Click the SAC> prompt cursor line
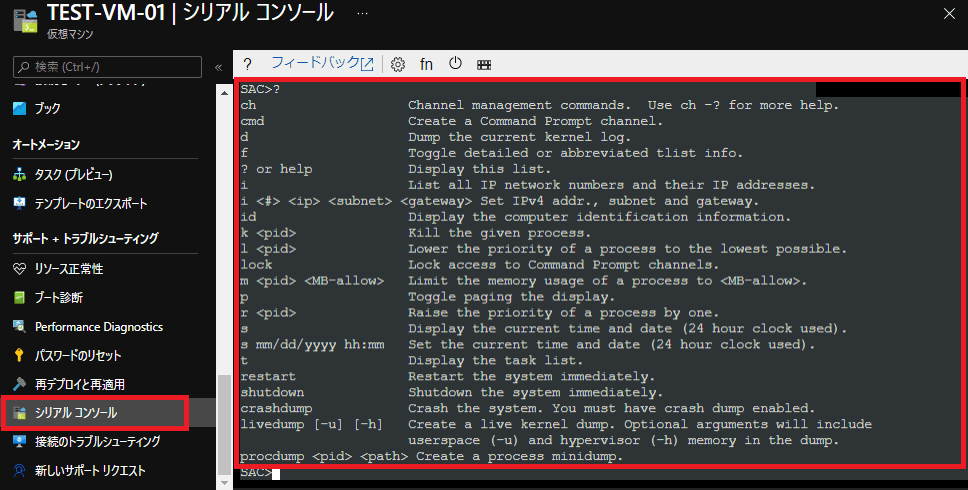Screen dimensions: 968x490 (x=260, y=473)
